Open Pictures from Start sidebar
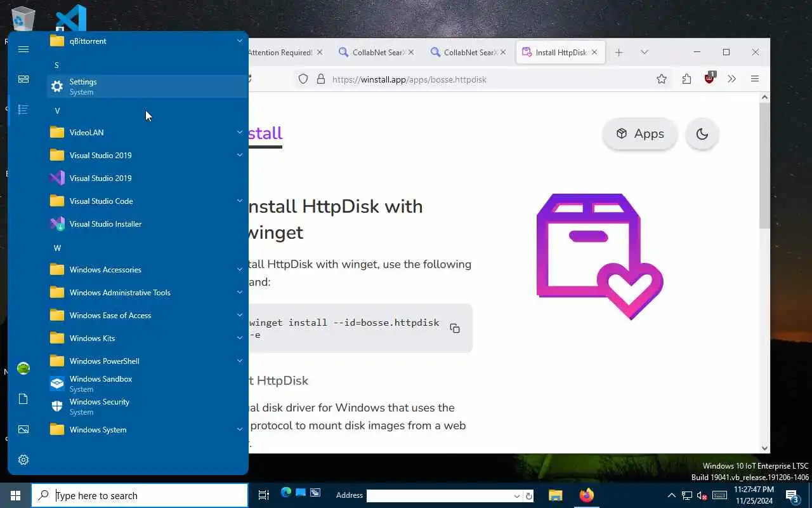Image resolution: width=812 pixels, height=508 pixels. pos(23,429)
